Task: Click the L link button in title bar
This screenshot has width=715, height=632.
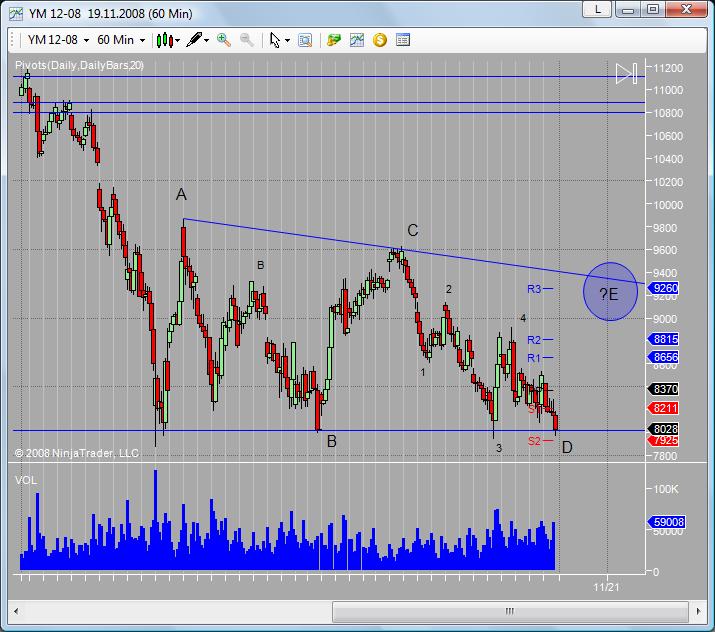Action: pos(597,10)
